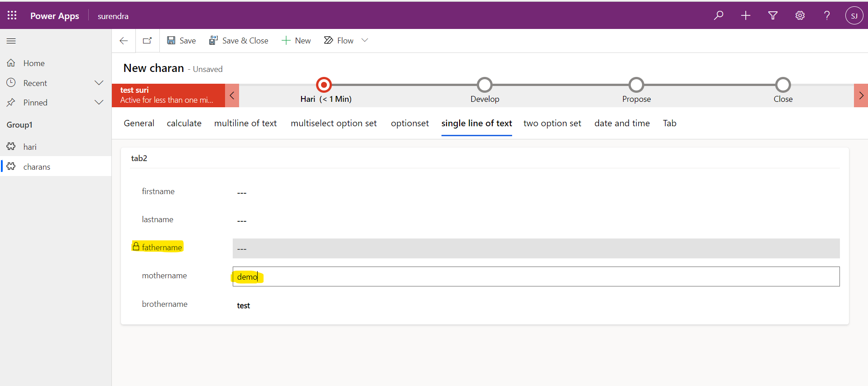Switch to the General tab
The height and width of the screenshot is (386, 868).
pos(139,123)
